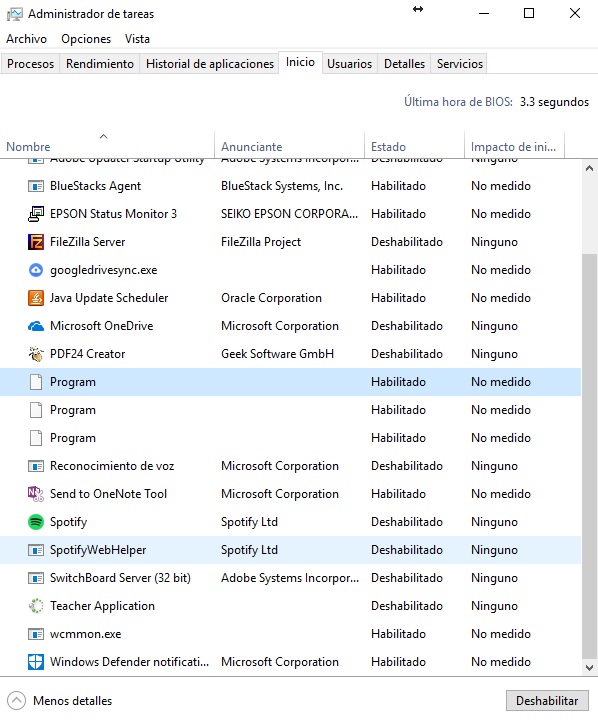Click the scrollbar down arrow
The image size is (598, 724).
(589, 668)
